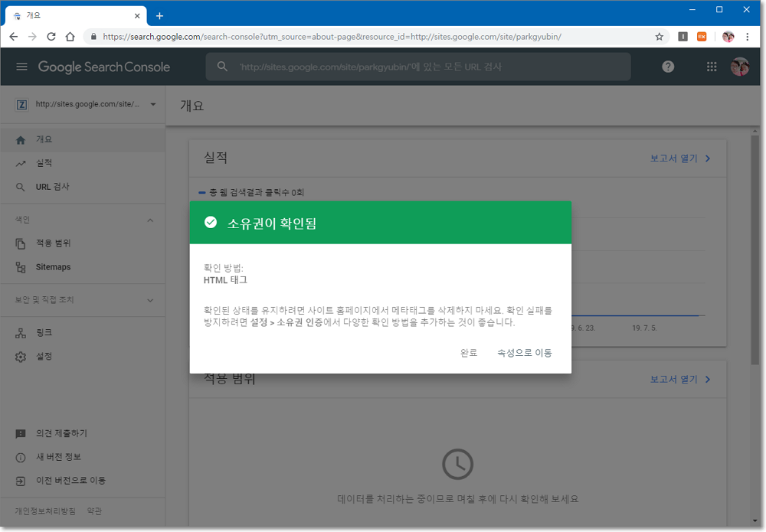Select the URL 검사 sidebar menu item
Screen dimensions: 766x532
pyautogui.click(x=83, y=187)
